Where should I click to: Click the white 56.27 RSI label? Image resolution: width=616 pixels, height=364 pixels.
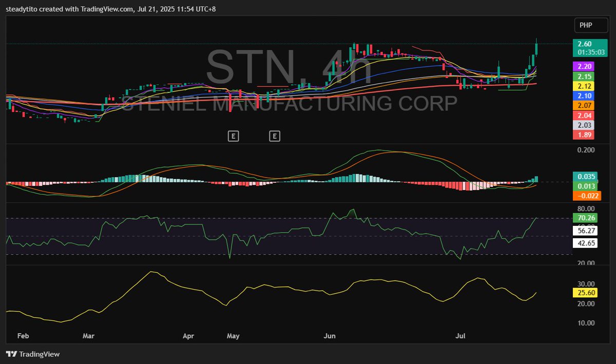(586, 231)
